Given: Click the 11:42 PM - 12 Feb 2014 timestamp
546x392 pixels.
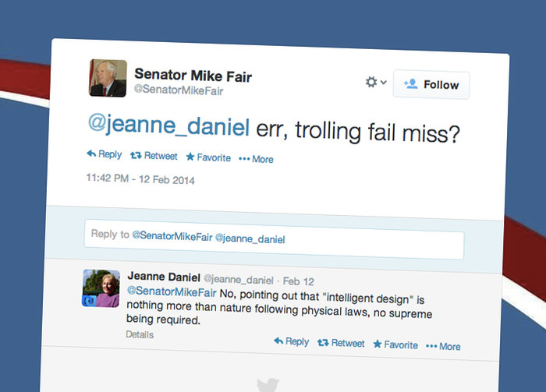Looking at the screenshot, I should 140,180.
